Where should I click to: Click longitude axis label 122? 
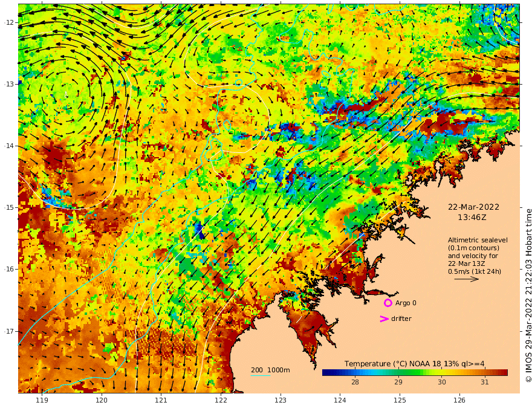click(221, 400)
